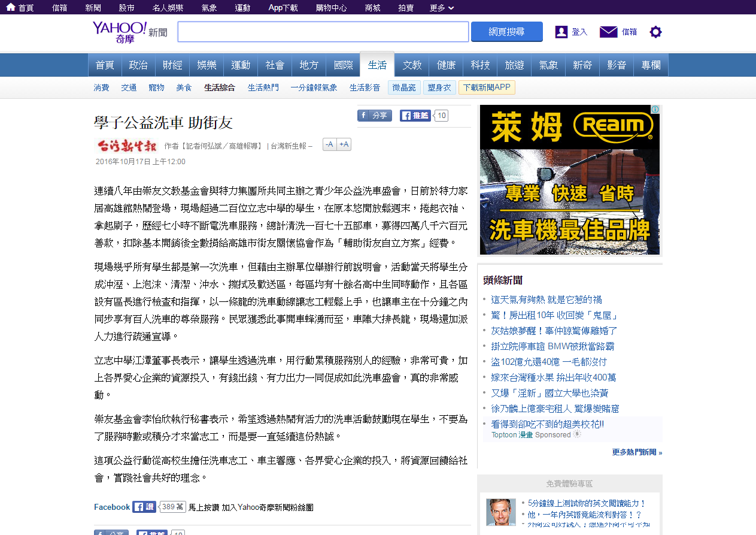Image resolution: width=756 pixels, height=535 pixels.
Task: Click the search input field
Action: tap(323, 32)
